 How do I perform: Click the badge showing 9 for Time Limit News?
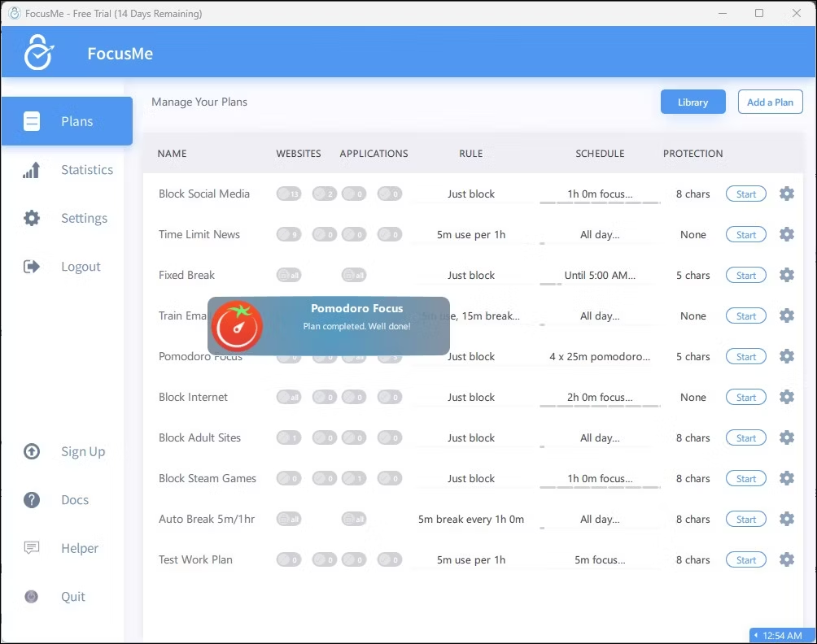click(x=289, y=234)
